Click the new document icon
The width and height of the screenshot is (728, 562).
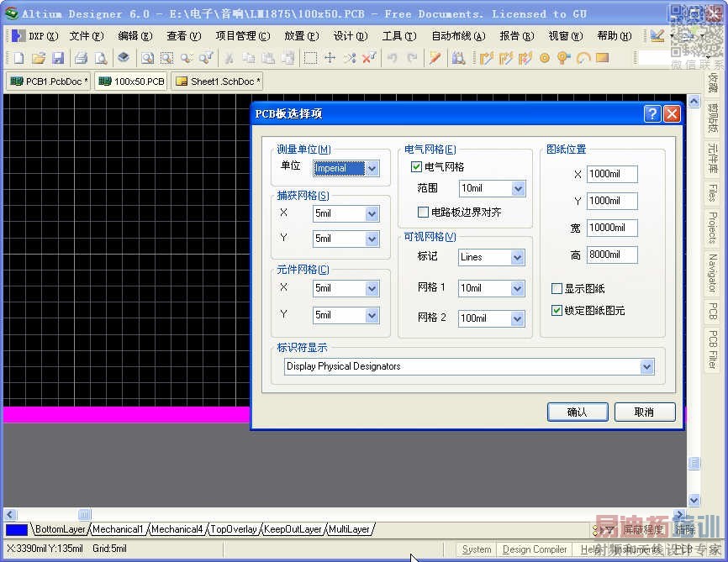tap(18, 58)
